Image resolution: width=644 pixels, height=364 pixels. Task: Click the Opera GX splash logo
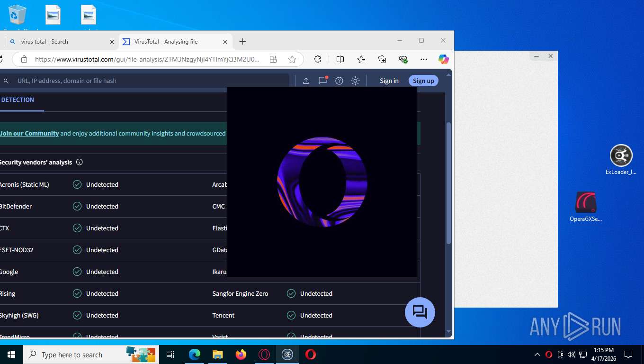pyautogui.click(x=322, y=182)
